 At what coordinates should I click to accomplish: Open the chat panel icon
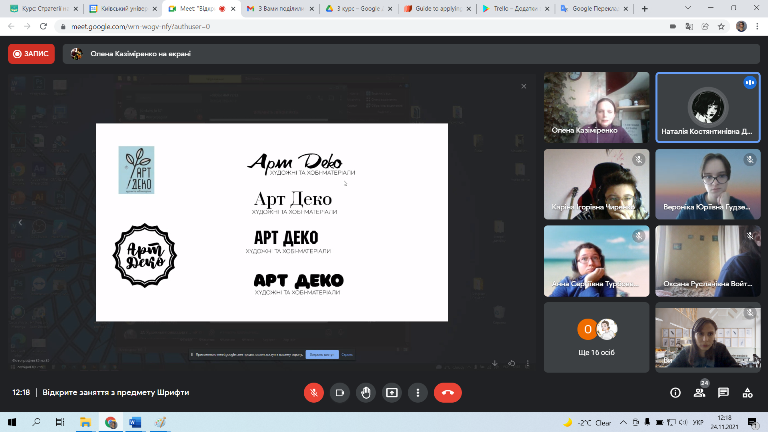click(x=723, y=393)
